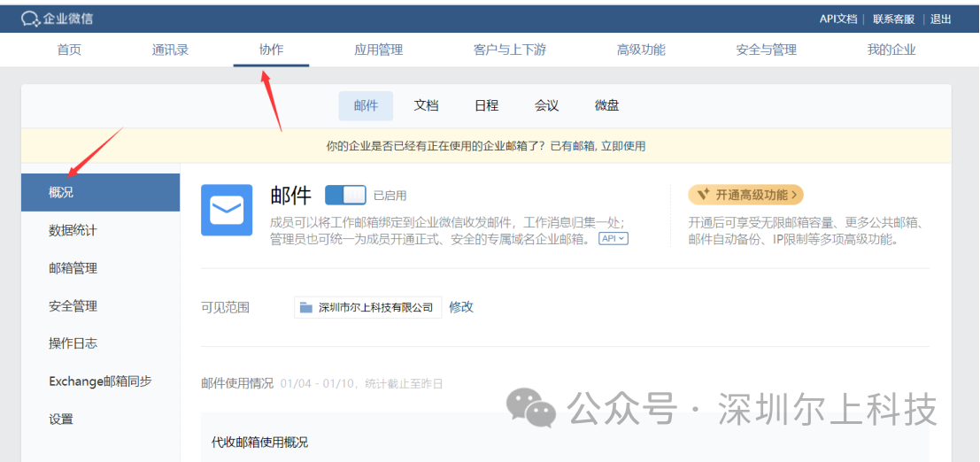Click the folder icon beside 深圳市尔上科技有限公司
Image resolution: width=980 pixels, height=462 pixels.
coord(305,308)
